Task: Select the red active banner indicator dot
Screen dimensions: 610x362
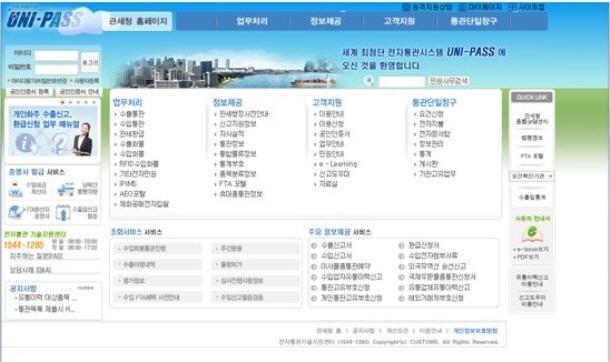Action: [62, 102]
